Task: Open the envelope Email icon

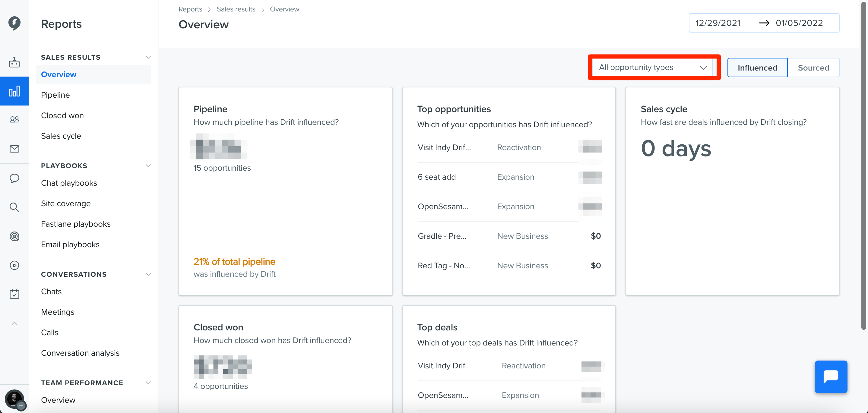Action: 14,149
